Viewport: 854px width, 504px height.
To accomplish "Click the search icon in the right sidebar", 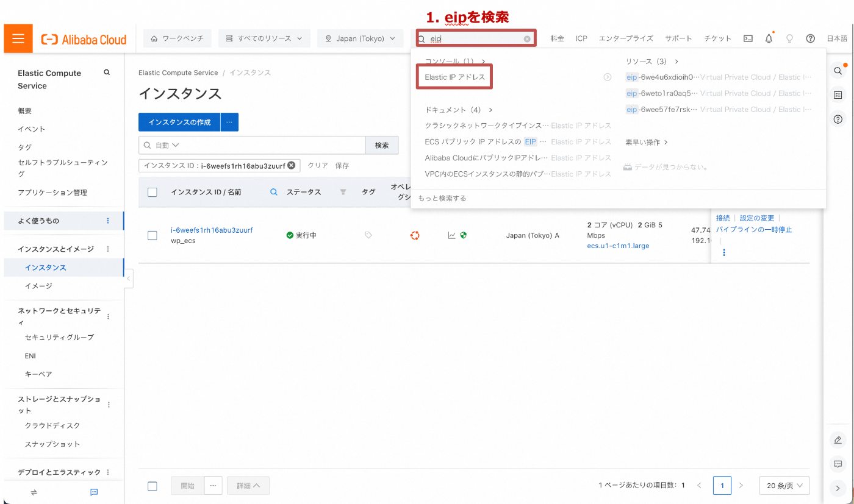I will 838,71.
